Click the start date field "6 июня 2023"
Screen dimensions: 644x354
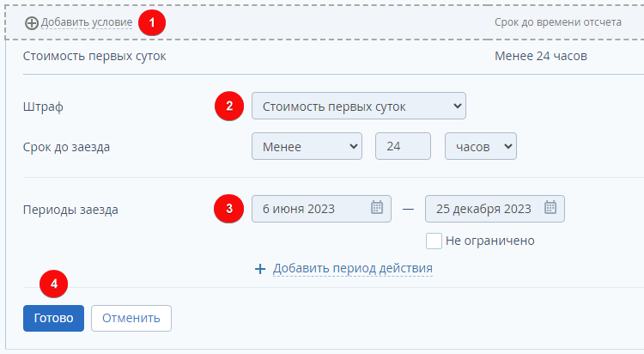(x=309, y=208)
